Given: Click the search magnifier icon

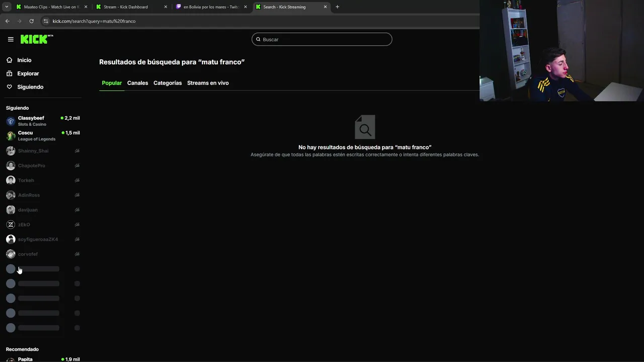Looking at the screenshot, I should pos(259,39).
